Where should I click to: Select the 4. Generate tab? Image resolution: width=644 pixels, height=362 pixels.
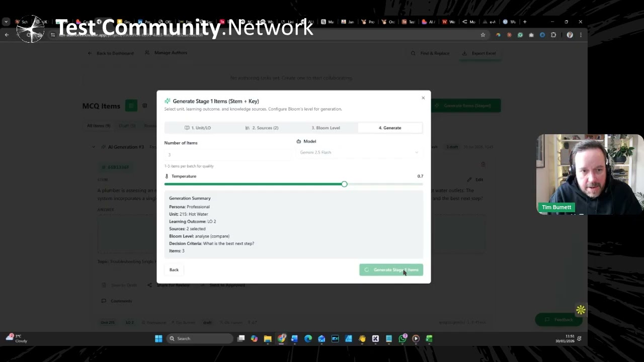click(390, 128)
